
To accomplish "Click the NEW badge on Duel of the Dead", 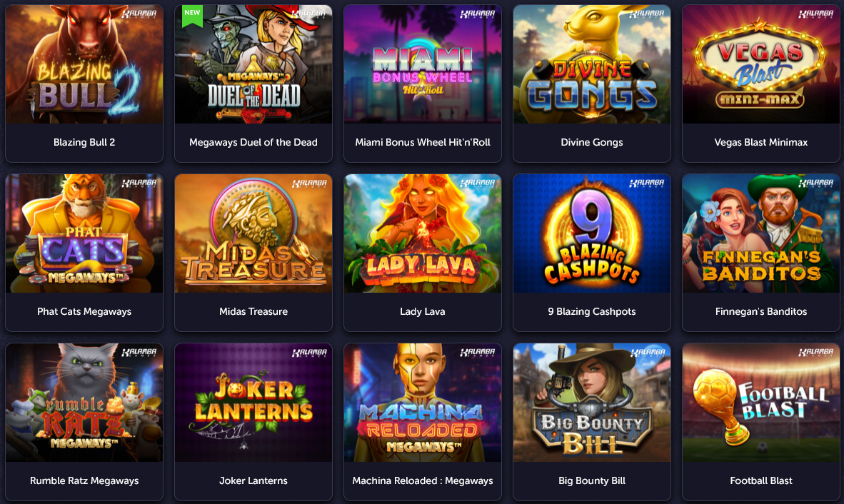I will [192, 16].
